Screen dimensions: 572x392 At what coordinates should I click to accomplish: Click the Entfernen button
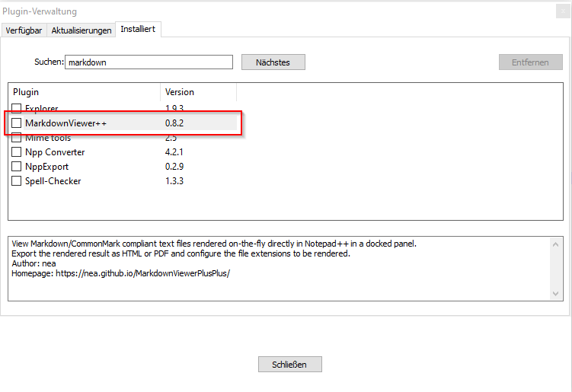(x=530, y=62)
